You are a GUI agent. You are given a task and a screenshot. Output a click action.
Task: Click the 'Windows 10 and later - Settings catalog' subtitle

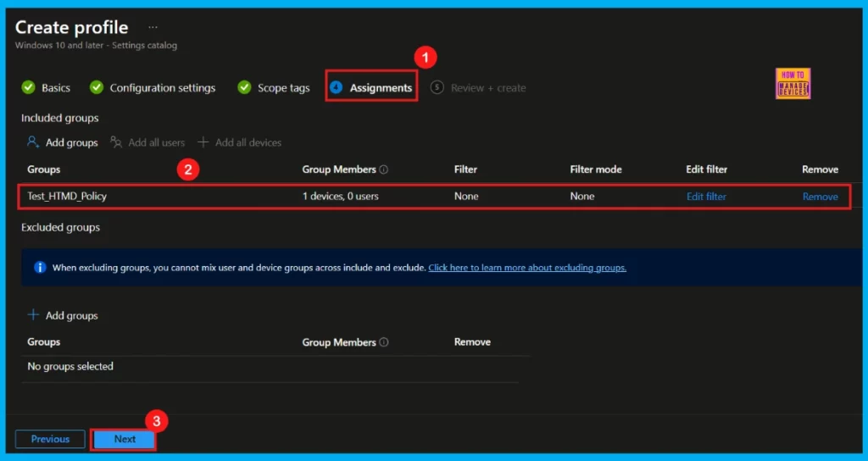click(97, 46)
